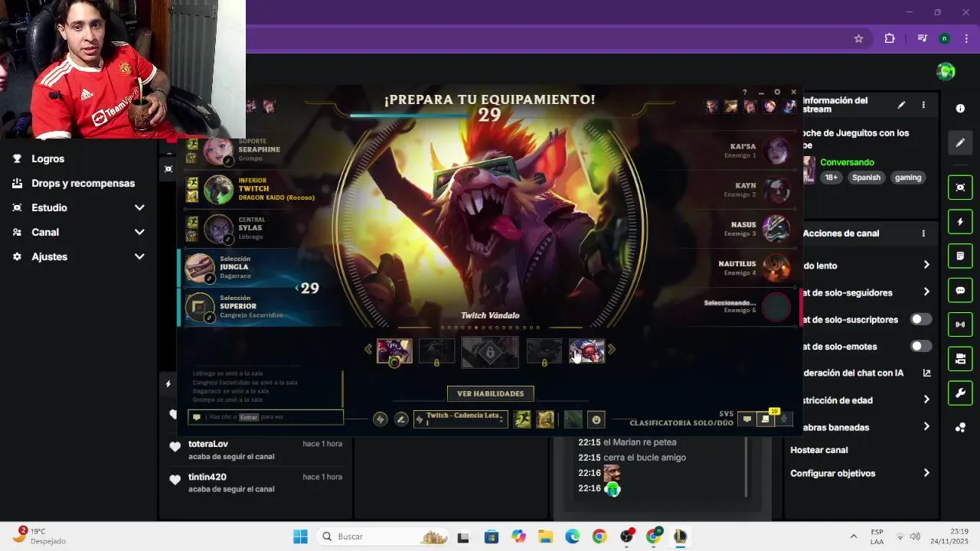Viewport: 980px width, 551px height.
Task: Click enemy Kai'Sa portrait
Action: pos(776,150)
